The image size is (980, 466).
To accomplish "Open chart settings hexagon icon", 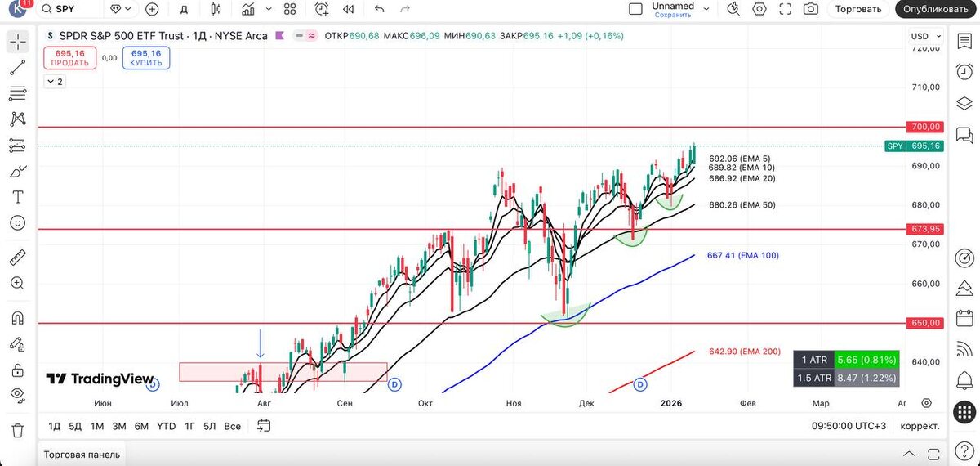I will (x=759, y=9).
